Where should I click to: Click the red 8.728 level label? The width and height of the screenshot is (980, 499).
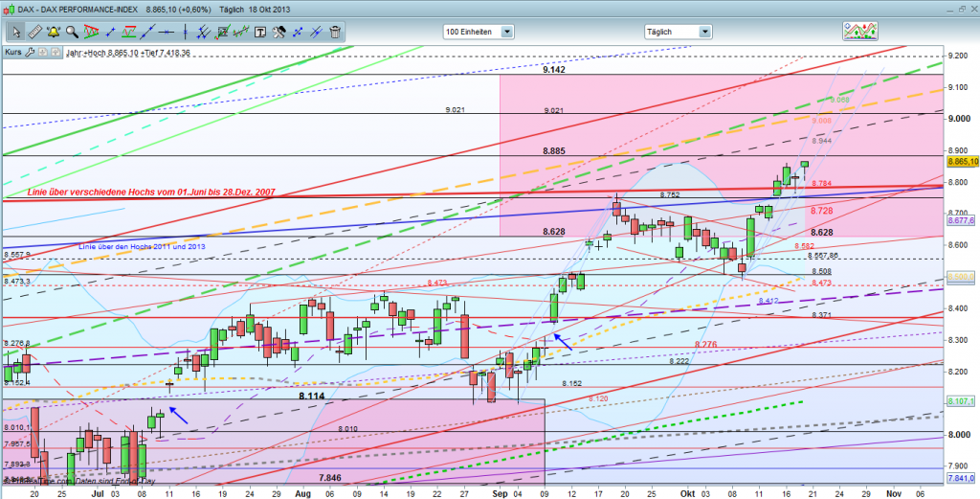822,212
